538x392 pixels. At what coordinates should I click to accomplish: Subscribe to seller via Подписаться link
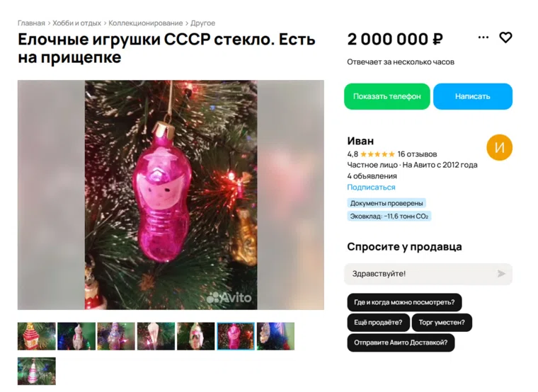click(x=371, y=188)
